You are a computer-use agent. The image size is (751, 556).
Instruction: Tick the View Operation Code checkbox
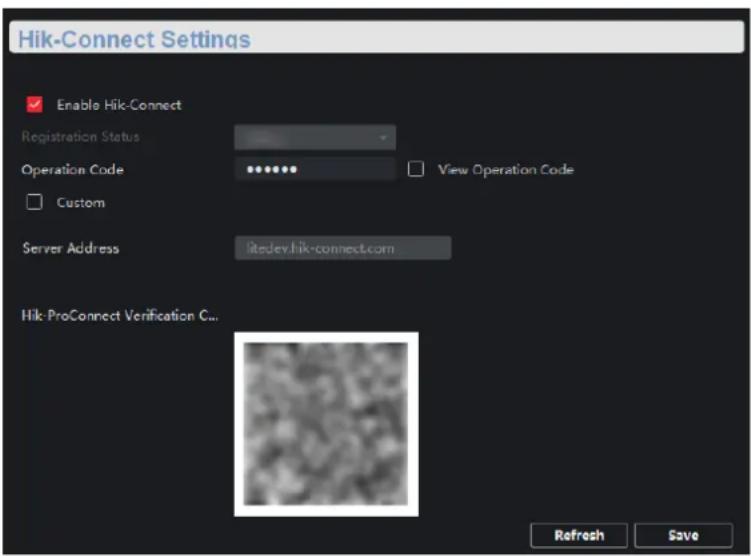coord(416,169)
